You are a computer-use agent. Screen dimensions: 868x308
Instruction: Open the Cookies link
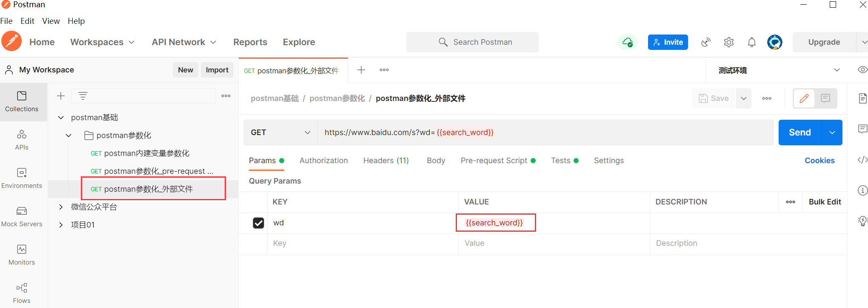819,161
